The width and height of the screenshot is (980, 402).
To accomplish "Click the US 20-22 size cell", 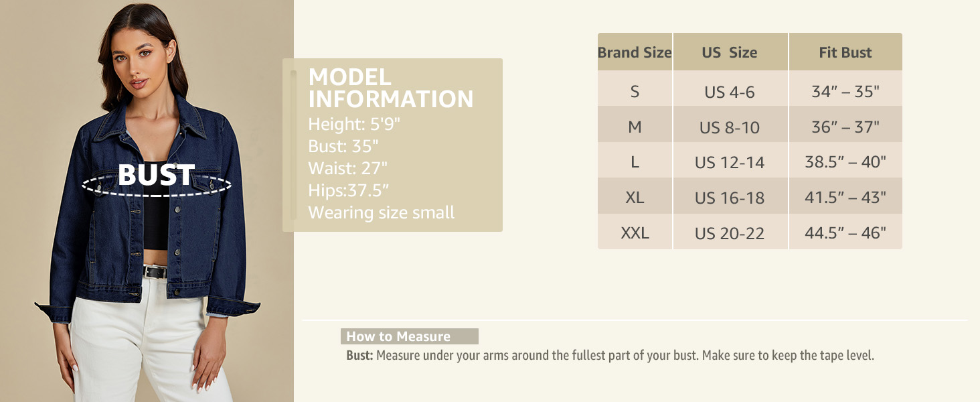I will (x=730, y=233).
